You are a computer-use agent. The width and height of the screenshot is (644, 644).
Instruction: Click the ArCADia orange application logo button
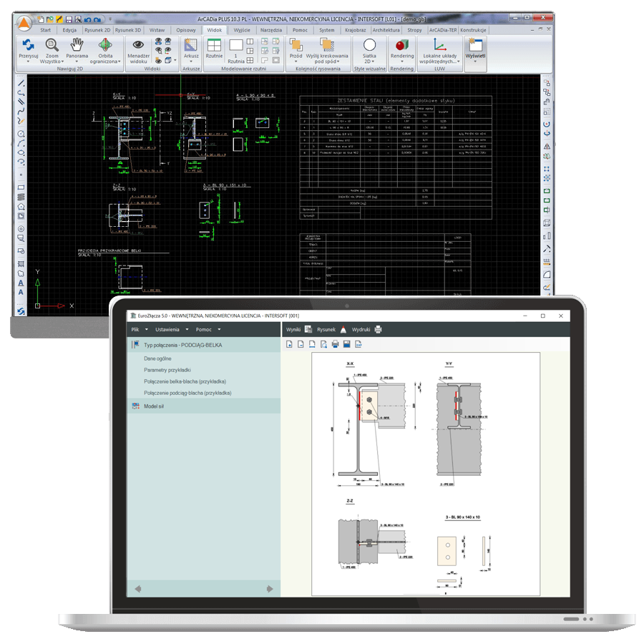coord(24,23)
